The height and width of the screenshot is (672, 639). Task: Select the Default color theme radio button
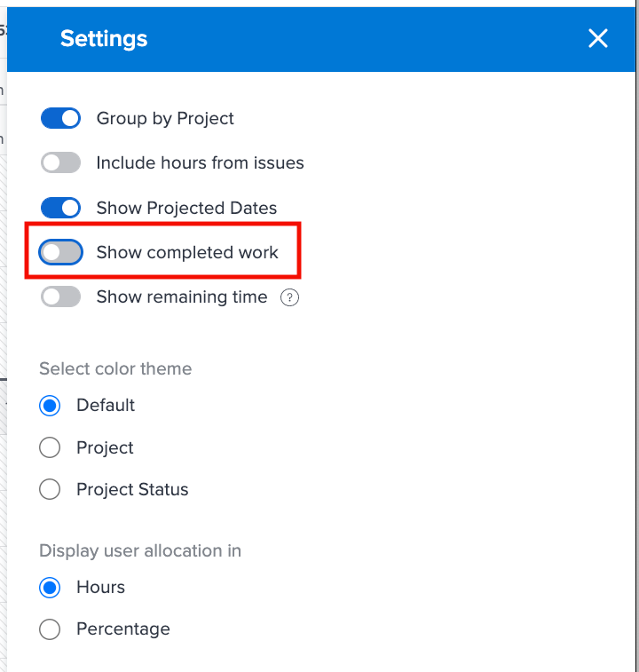click(x=50, y=406)
